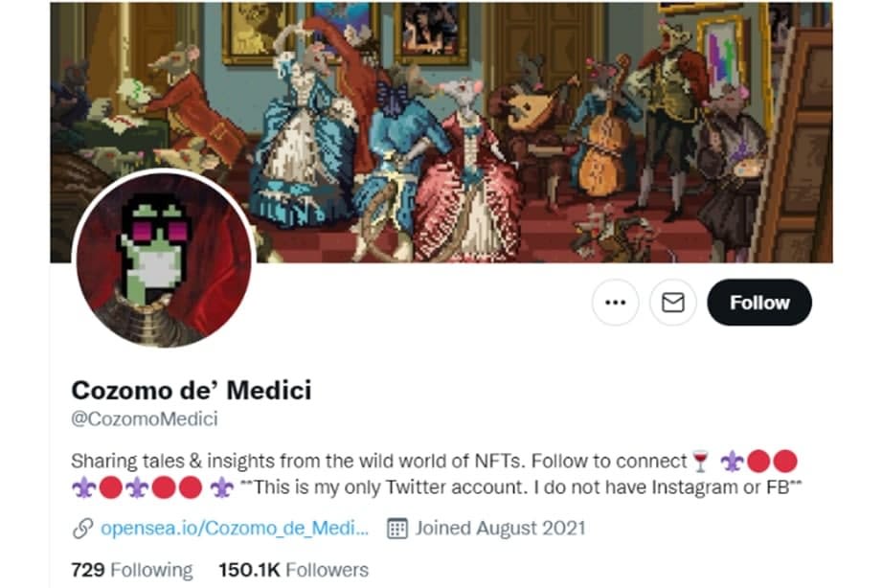Image resolution: width=882 pixels, height=588 pixels.
Task: Click the wine glass emoji in bio
Action: point(700,461)
